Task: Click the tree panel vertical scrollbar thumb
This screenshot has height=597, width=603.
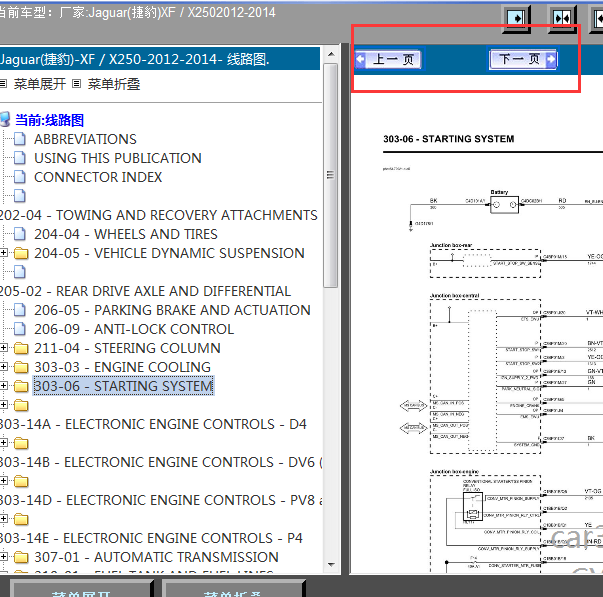Action: coord(330,175)
